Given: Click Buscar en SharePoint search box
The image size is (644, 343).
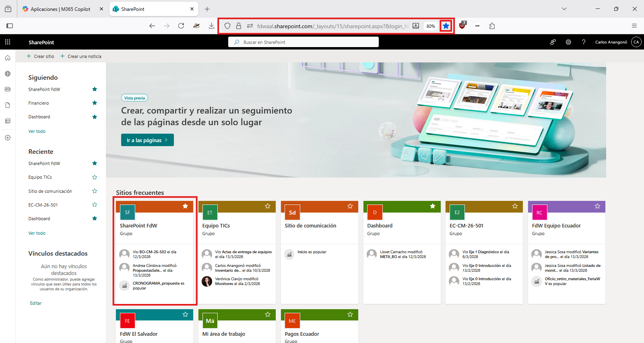Looking at the screenshot, I should (x=303, y=42).
